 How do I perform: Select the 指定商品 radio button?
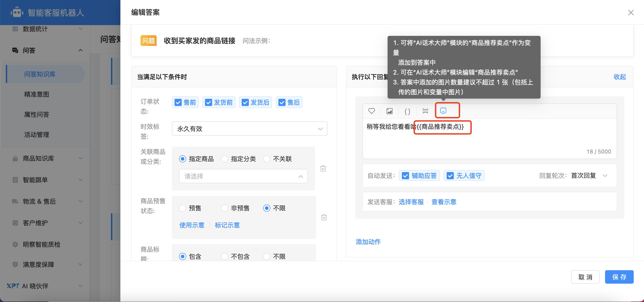183,159
